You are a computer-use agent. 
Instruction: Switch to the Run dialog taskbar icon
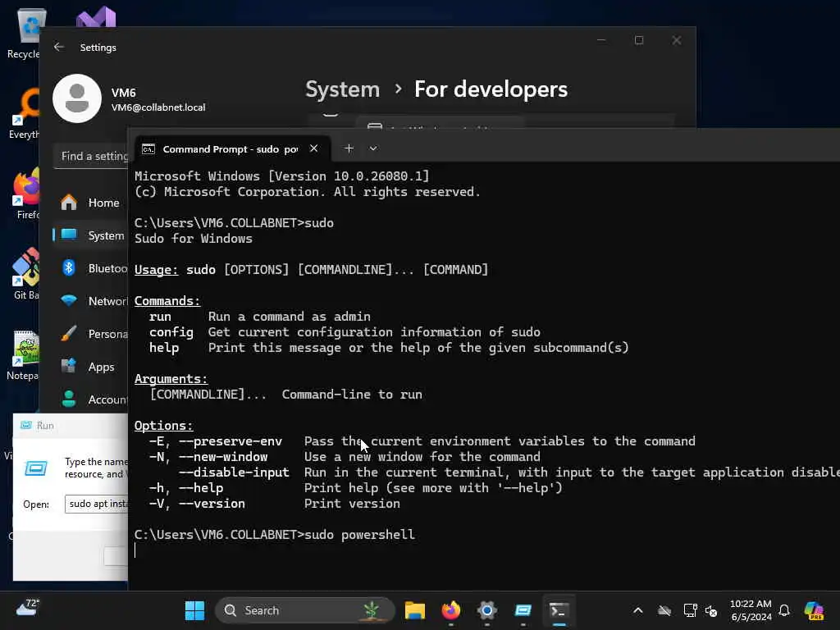[523, 610]
